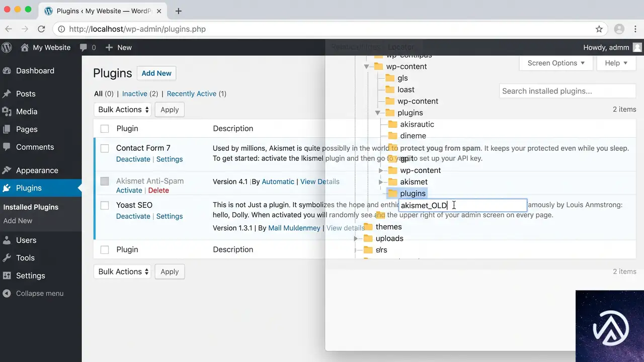The height and width of the screenshot is (362, 644).
Task: Open the Bulk Actions dropdown below the table
Action: coord(123,271)
